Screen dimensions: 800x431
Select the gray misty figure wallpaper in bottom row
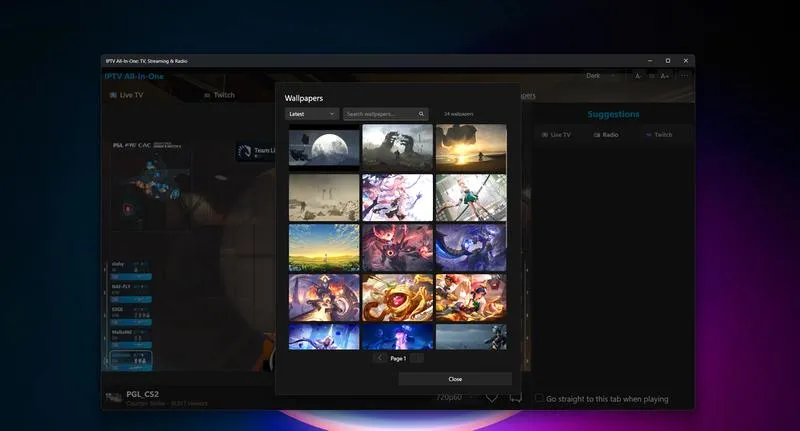[x=471, y=337]
